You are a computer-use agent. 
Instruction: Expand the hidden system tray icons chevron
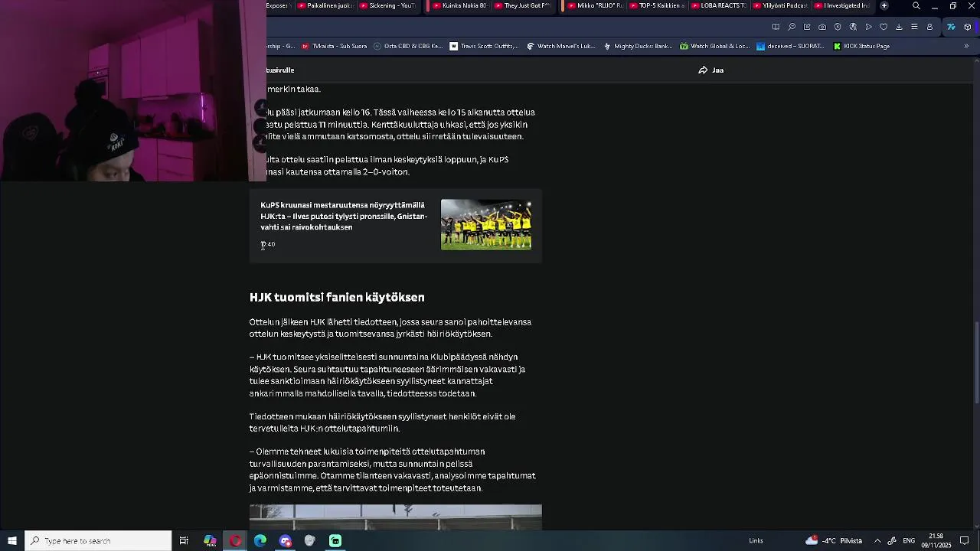point(877,541)
